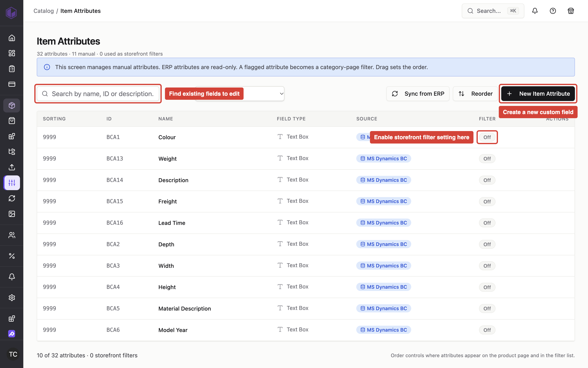
Task: Open the image media icon in sidebar
Action: click(x=12, y=214)
